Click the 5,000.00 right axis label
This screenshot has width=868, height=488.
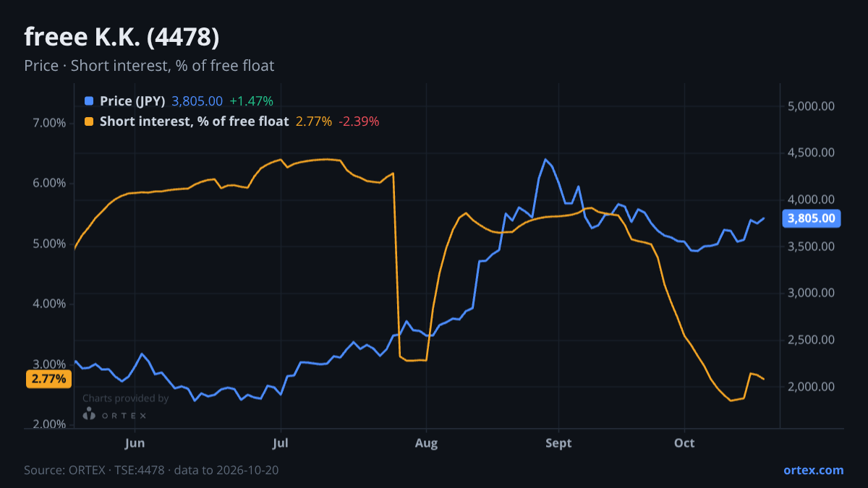[812, 106]
